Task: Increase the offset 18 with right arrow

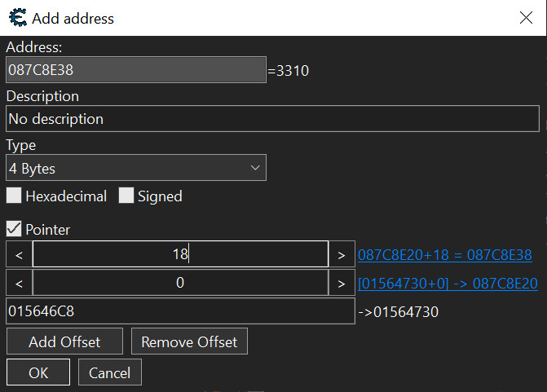Action: tap(341, 254)
